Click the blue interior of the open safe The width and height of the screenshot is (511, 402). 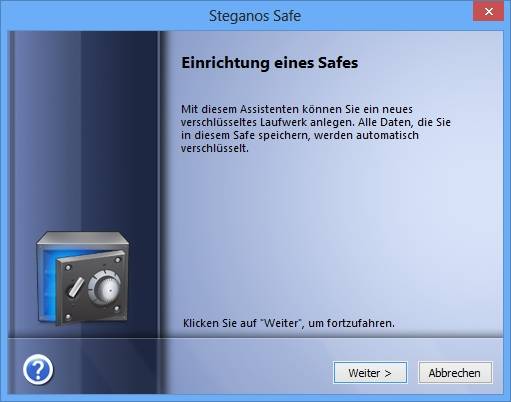pos(47,283)
